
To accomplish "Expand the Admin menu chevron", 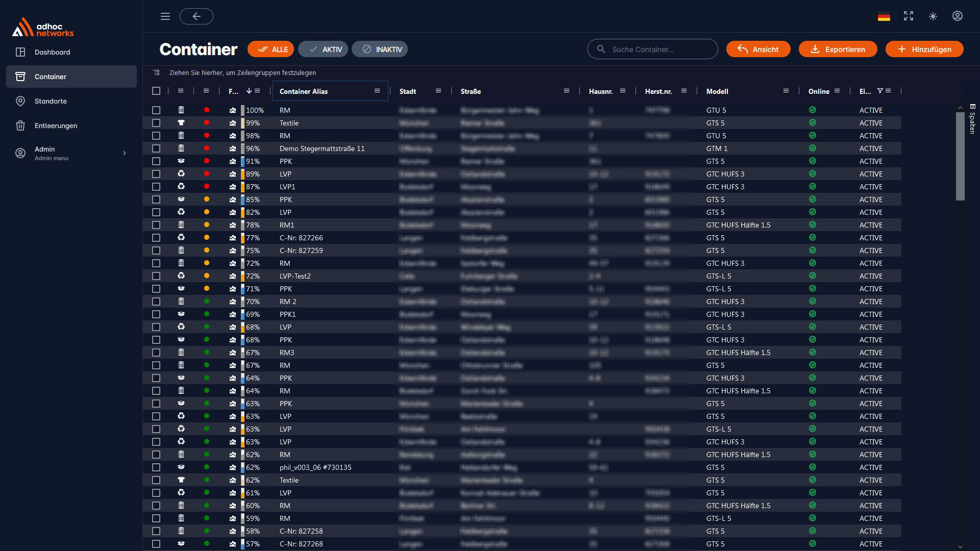I will pos(124,153).
